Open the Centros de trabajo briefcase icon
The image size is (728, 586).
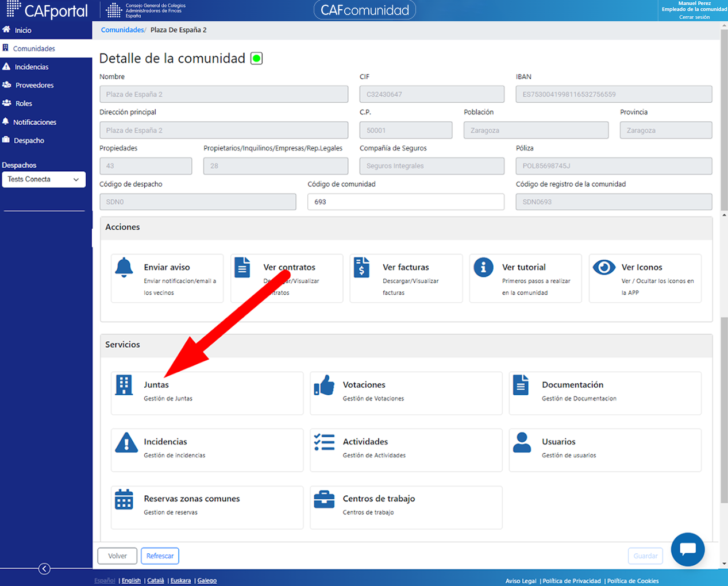[x=324, y=499]
